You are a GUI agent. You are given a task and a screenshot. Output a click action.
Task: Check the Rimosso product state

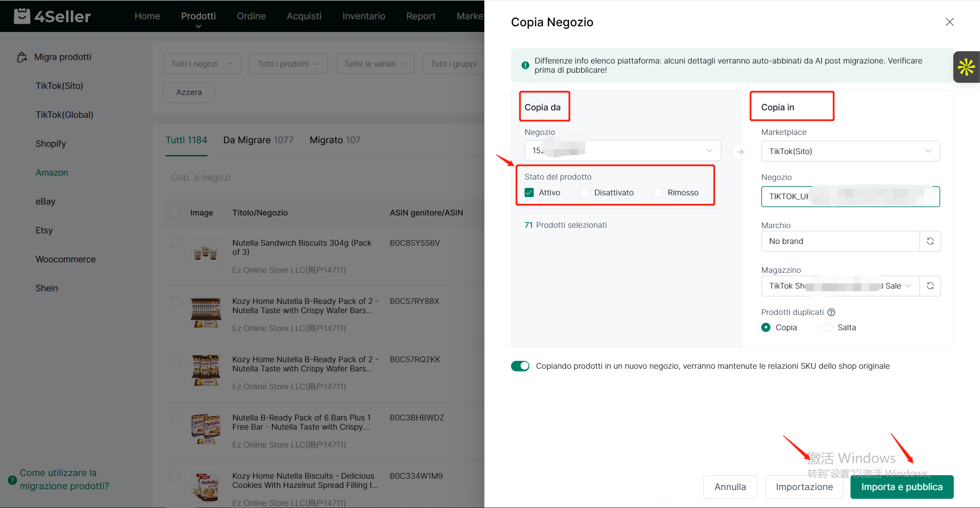click(658, 193)
